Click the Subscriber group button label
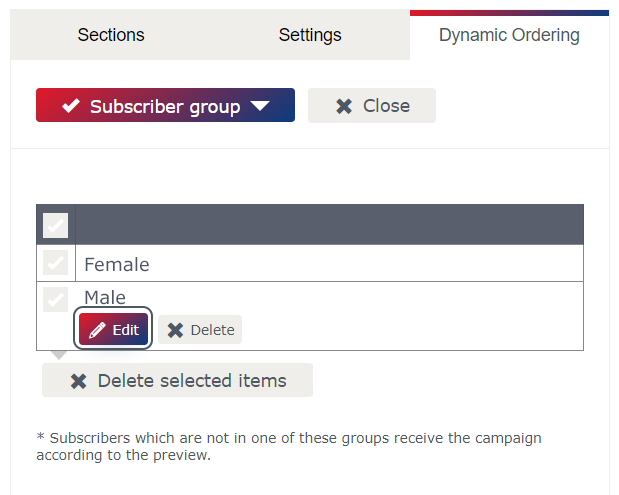 [x=165, y=106]
